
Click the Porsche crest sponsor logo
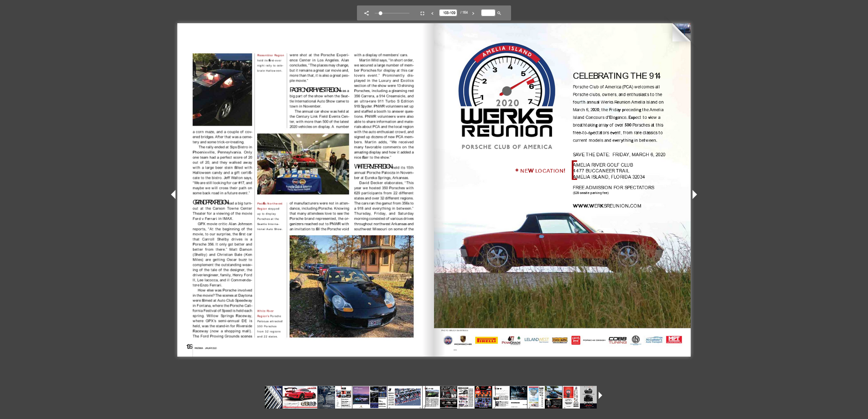[x=463, y=340]
